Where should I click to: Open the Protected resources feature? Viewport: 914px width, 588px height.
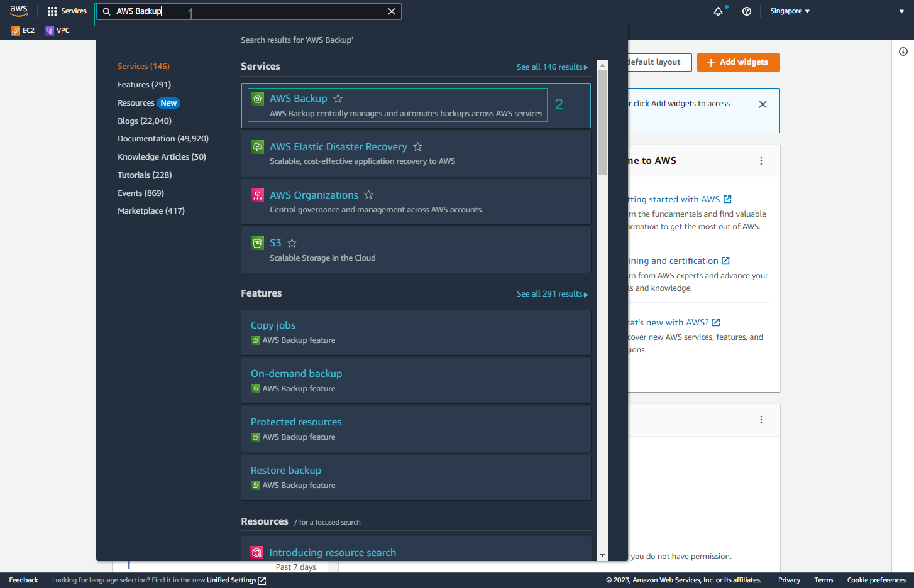click(x=296, y=422)
